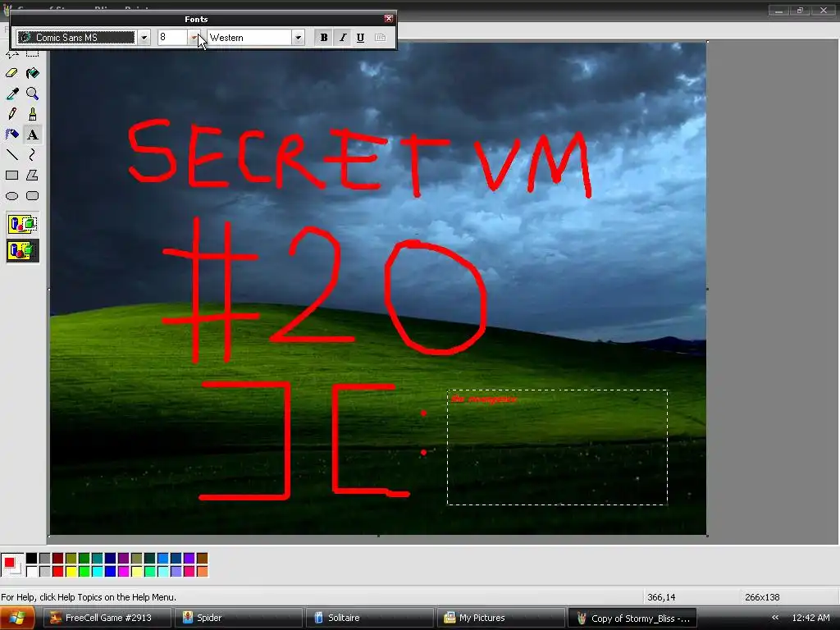Switch to the Solitaire taskbar button
Viewport: 840px width, 630px height.
371,618
